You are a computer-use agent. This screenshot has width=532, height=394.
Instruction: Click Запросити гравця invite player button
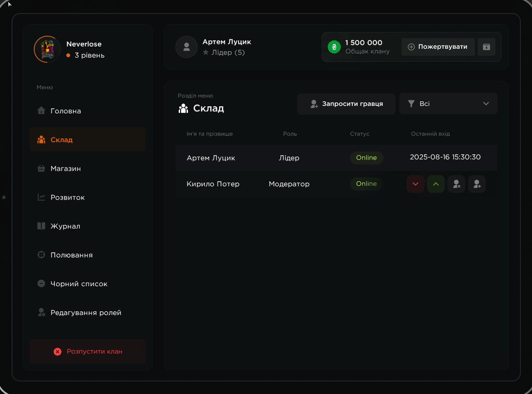coord(346,104)
